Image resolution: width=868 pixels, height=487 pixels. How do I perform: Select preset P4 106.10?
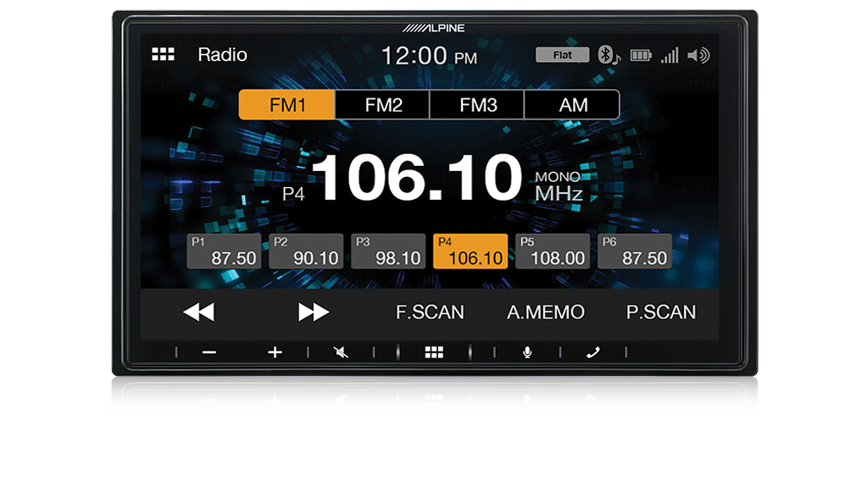(470, 252)
